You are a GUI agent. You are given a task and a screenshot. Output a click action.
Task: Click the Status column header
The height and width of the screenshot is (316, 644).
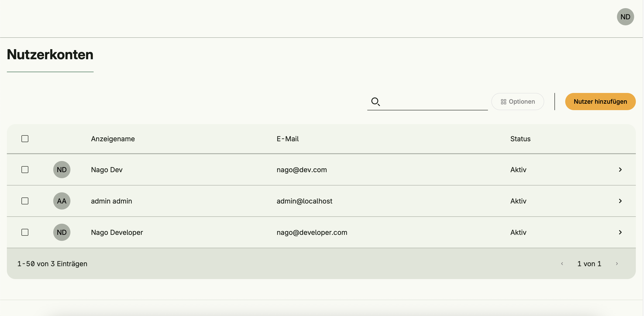pyautogui.click(x=520, y=139)
